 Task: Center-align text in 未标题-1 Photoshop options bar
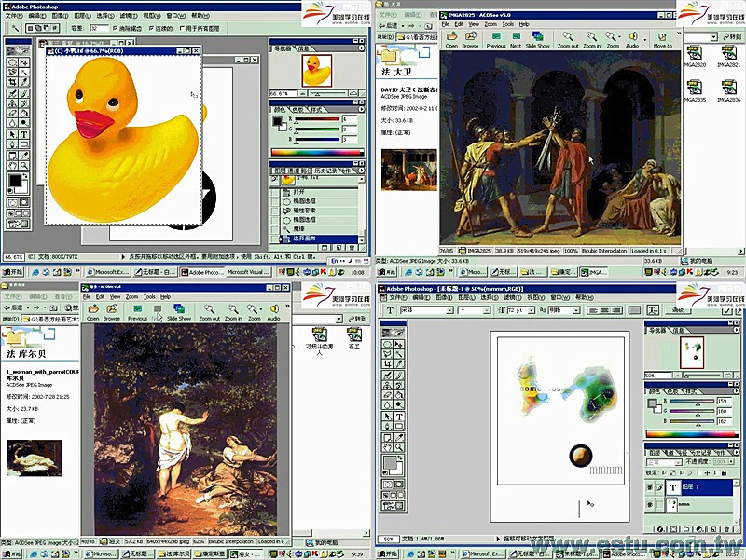[x=604, y=310]
